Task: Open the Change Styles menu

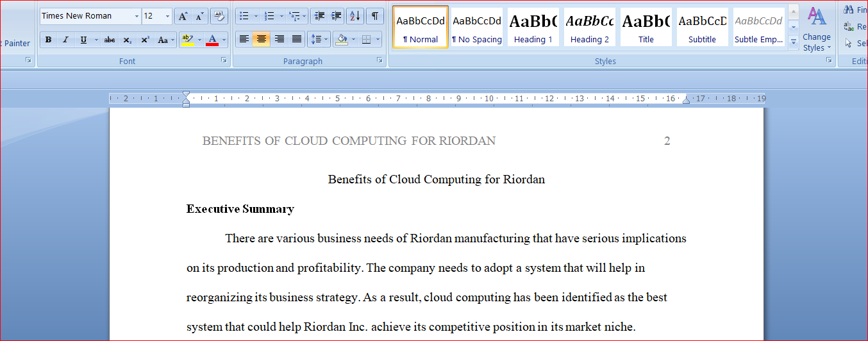Action: [x=817, y=29]
